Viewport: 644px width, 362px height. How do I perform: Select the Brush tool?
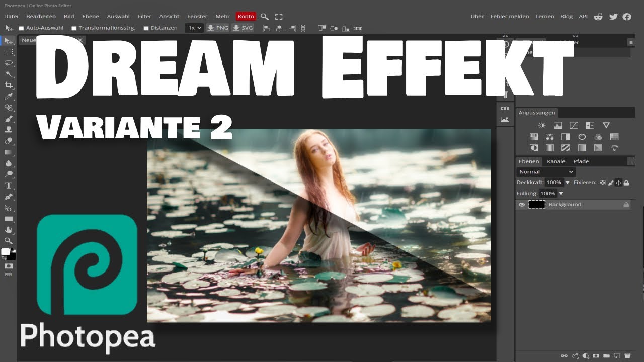coord(9,119)
